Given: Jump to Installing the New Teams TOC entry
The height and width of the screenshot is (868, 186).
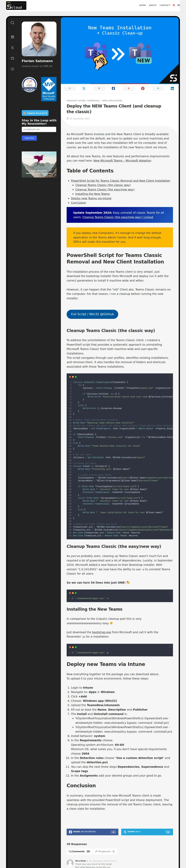Looking at the screenshot, I should 93,194.
